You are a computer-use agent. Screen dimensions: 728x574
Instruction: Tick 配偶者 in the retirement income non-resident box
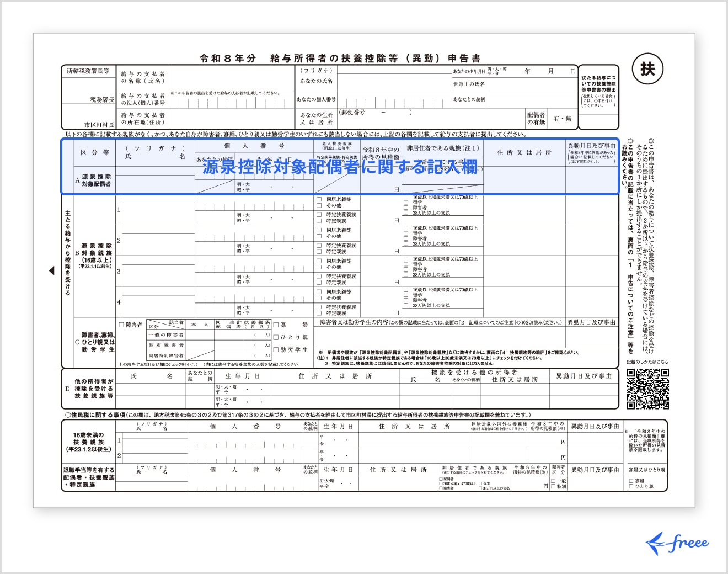point(441,479)
